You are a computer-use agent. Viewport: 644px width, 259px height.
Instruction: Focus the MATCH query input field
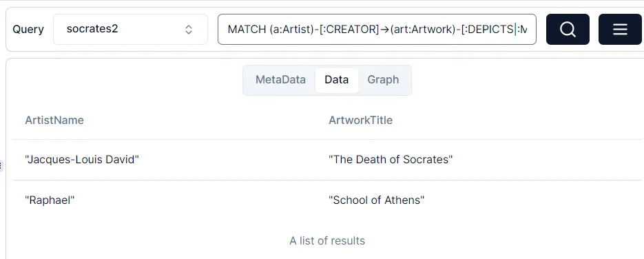[377, 29]
